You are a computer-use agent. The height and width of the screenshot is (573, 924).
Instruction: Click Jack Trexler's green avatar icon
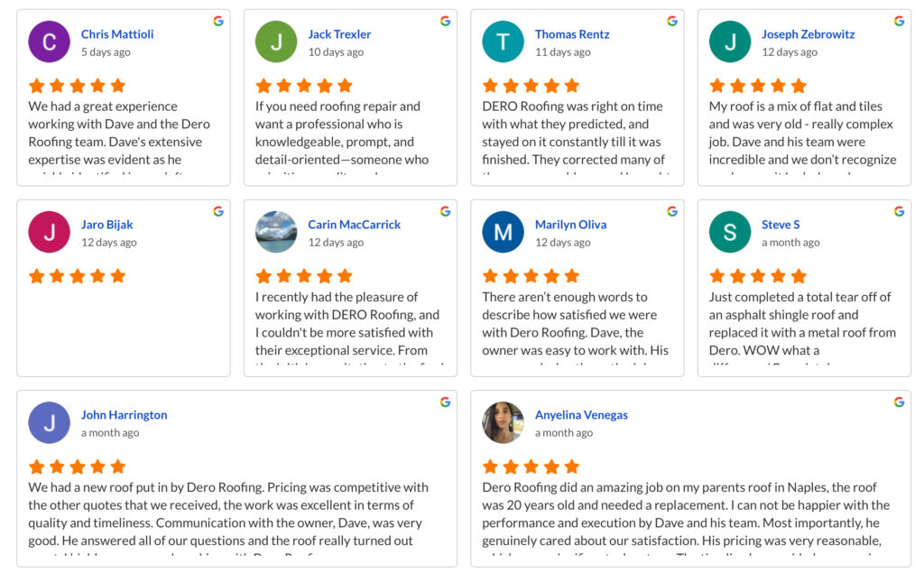click(x=276, y=42)
